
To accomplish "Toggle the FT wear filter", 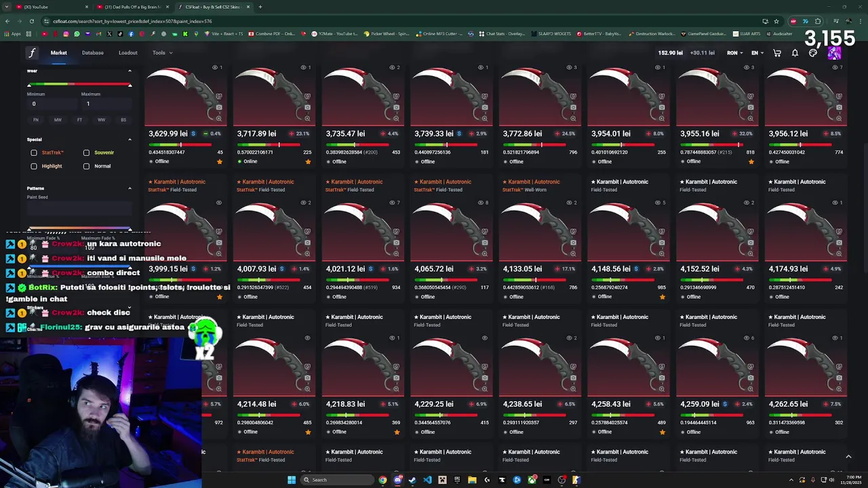I will pos(79,120).
